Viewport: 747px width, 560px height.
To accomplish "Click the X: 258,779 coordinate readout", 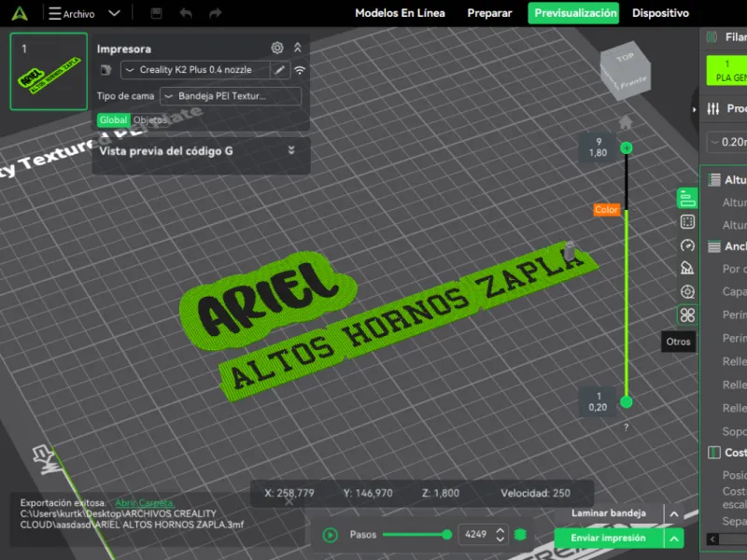I will pyautogui.click(x=289, y=493).
